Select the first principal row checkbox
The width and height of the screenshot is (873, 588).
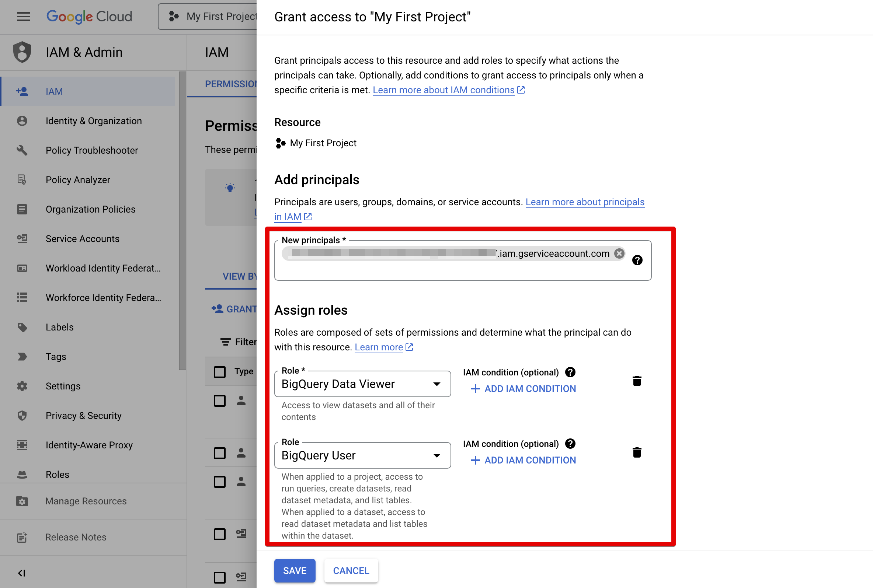click(x=219, y=400)
